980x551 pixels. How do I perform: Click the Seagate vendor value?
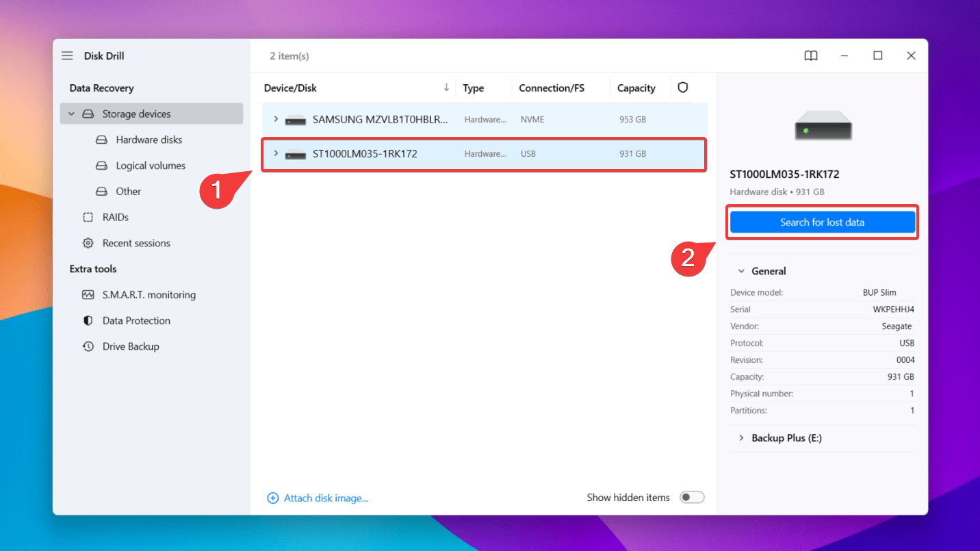click(x=897, y=326)
